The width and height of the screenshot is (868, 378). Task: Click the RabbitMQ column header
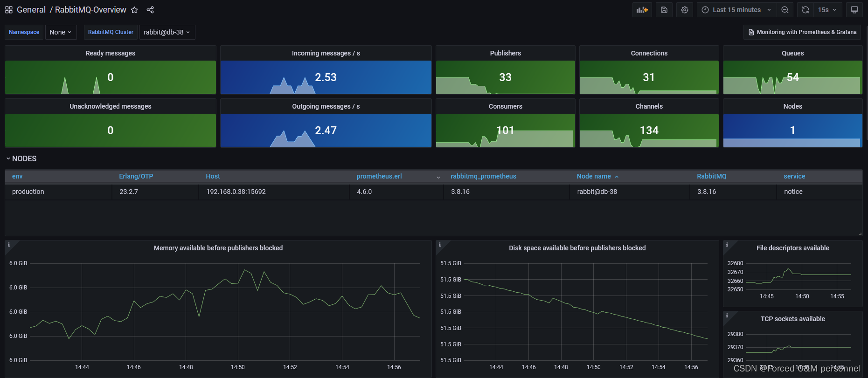point(712,176)
